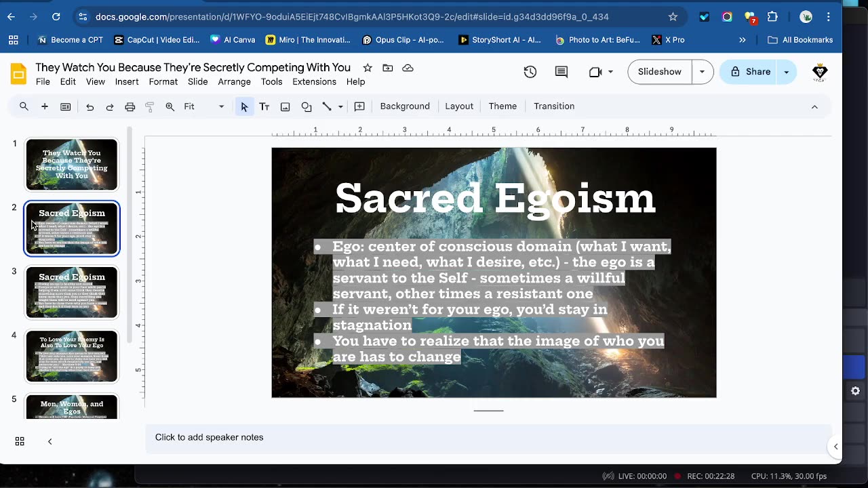Click the Undo arrow icon
Screen dimensions: 868x488
tap(90, 106)
